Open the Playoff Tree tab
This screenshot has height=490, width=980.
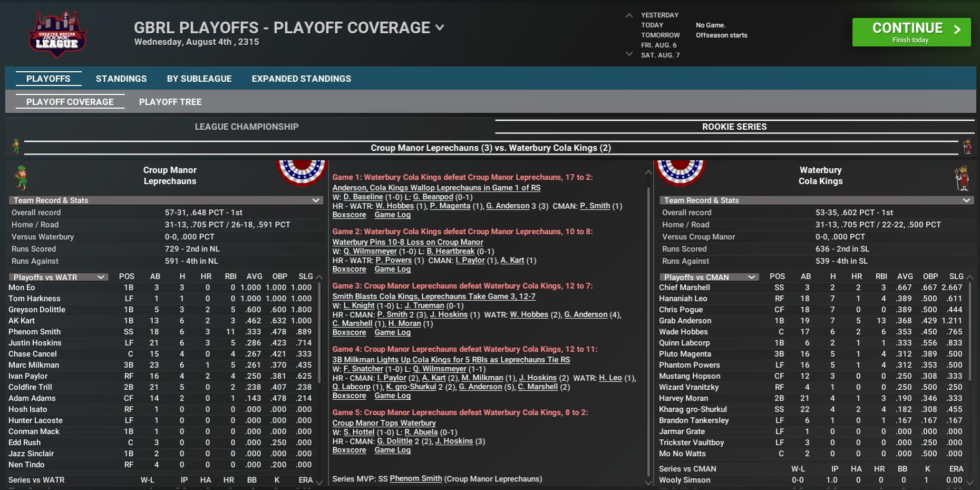(x=170, y=102)
